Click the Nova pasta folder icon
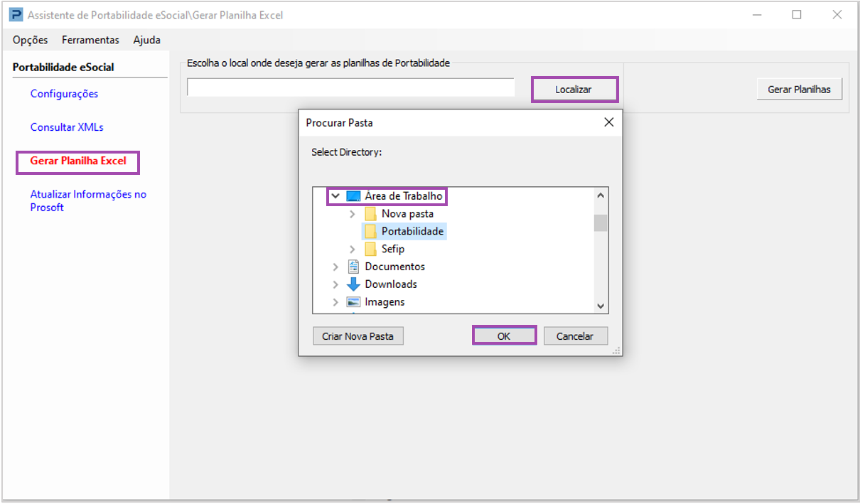Viewport: 860px width, 504px height. pos(370,213)
